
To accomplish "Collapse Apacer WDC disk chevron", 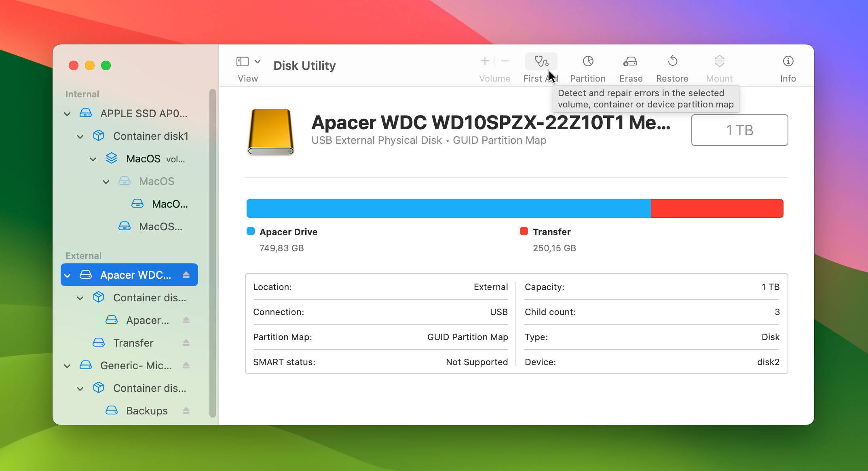I will [x=67, y=275].
